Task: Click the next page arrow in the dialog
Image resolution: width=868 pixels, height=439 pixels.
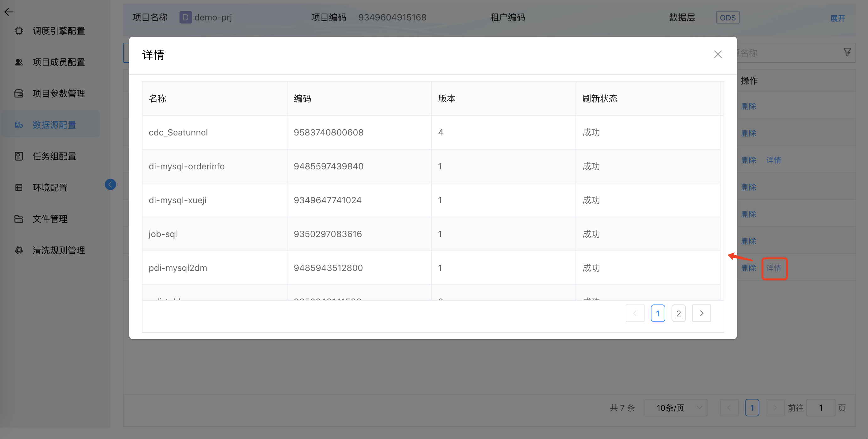Action: (x=702, y=313)
